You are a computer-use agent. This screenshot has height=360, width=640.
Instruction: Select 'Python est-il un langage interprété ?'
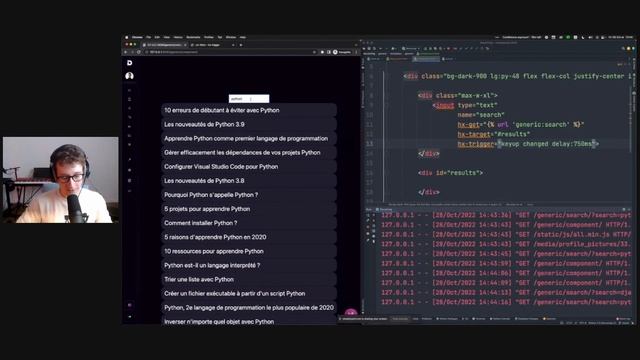pyautogui.click(x=249, y=265)
